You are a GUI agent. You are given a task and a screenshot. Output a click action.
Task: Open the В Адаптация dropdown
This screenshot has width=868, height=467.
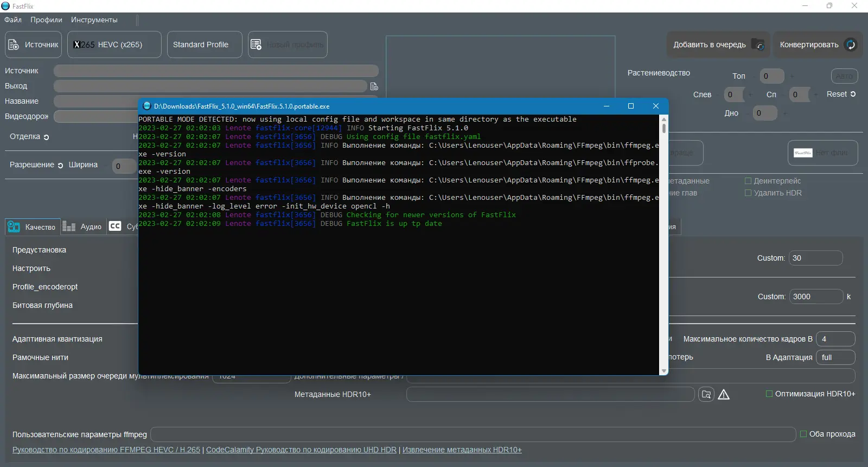click(x=835, y=357)
